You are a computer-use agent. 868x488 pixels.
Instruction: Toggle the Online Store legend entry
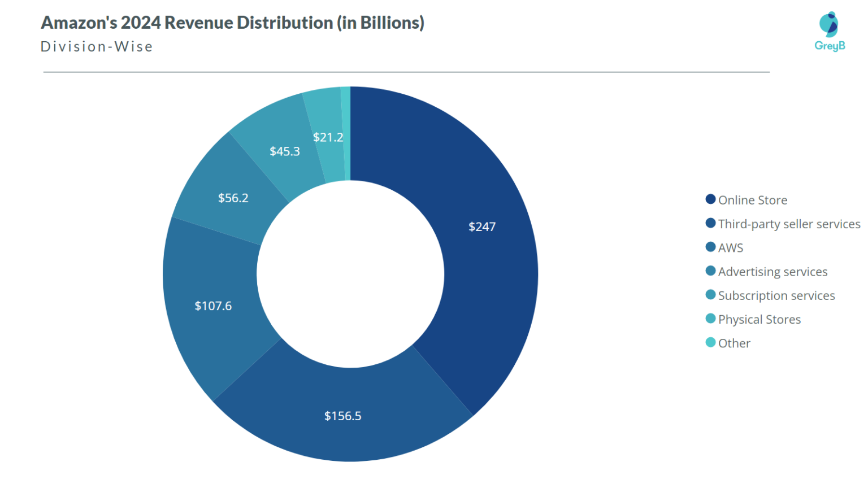pyautogui.click(x=752, y=199)
